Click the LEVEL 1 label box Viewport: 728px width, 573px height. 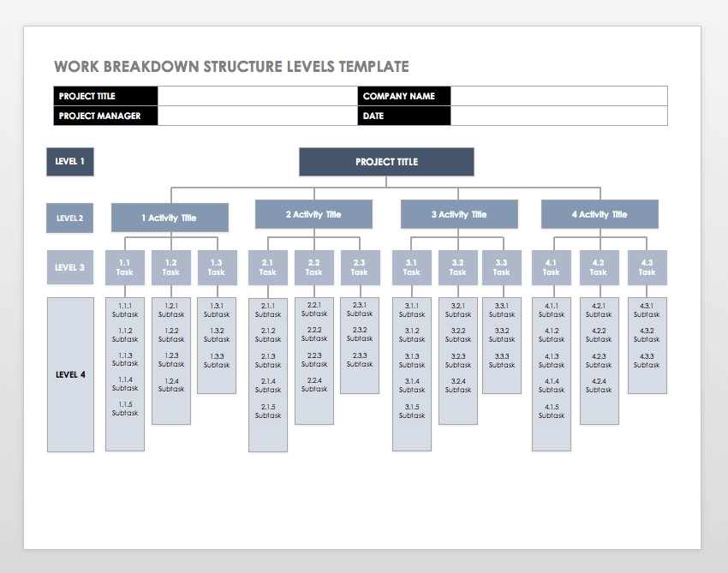(69, 162)
